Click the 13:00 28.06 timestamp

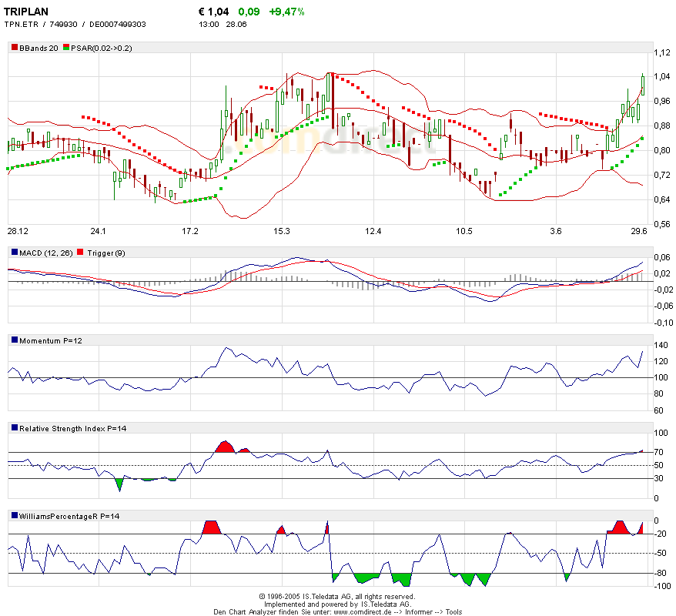point(222,25)
